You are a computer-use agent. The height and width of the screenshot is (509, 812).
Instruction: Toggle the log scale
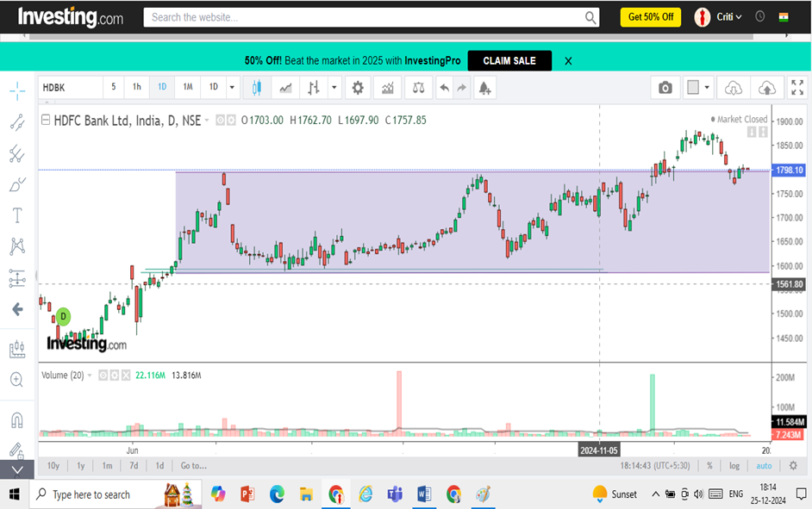pyautogui.click(x=734, y=466)
